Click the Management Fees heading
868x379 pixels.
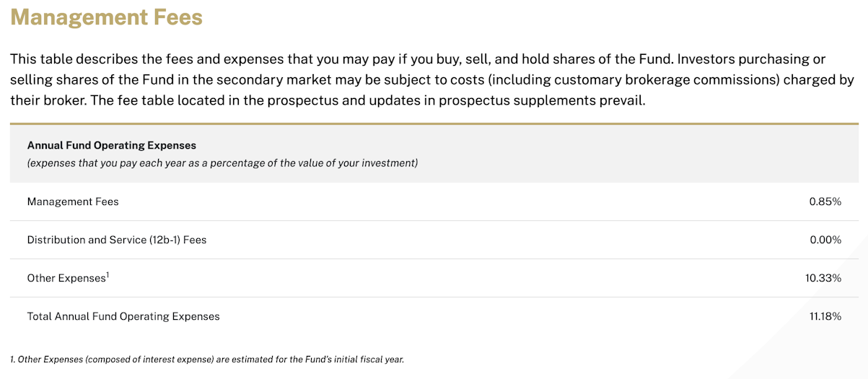click(x=106, y=17)
